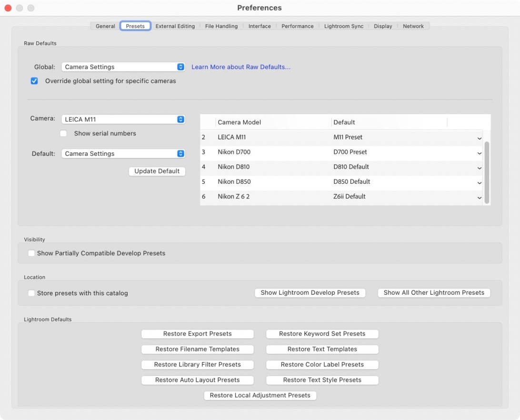
Task: Click Restore Export Presets button
Action: 197,334
